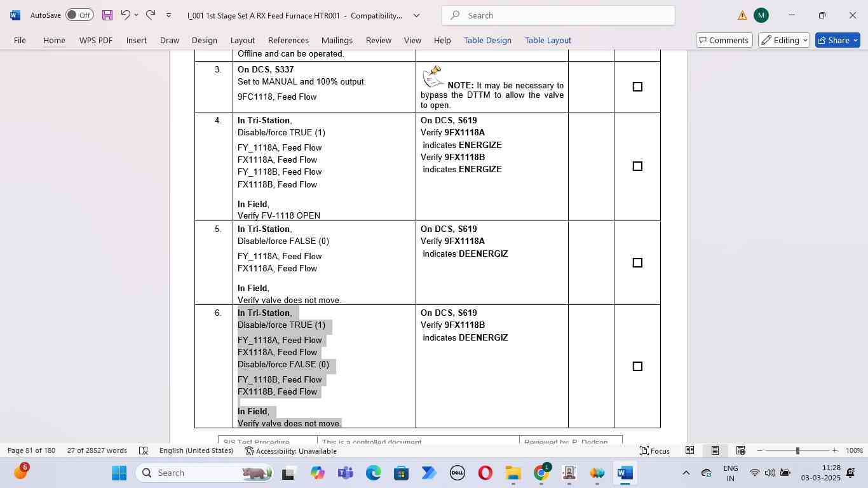Open Google Chrome from the taskbar
868x488 pixels.
pyautogui.click(x=541, y=473)
